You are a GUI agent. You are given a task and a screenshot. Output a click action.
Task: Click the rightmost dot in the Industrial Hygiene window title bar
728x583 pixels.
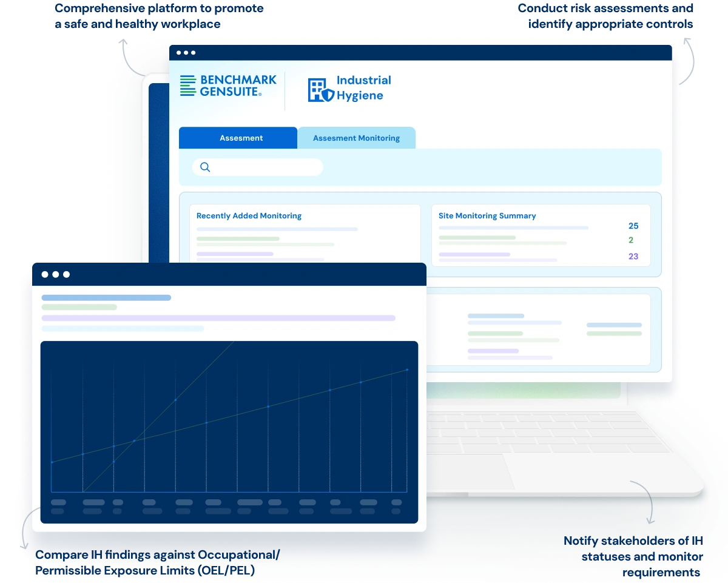pyautogui.click(x=194, y=53)
